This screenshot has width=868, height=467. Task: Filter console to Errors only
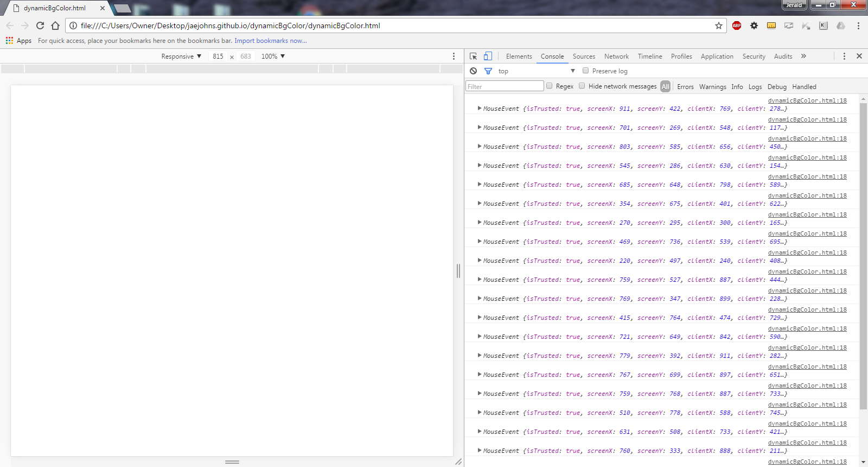(685, 87)
